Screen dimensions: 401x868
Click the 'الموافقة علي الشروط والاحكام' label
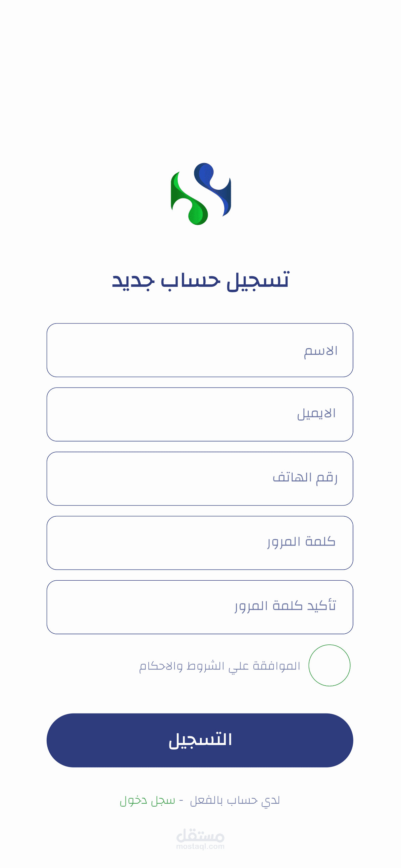pyautogui.click(x=219, y=666)
